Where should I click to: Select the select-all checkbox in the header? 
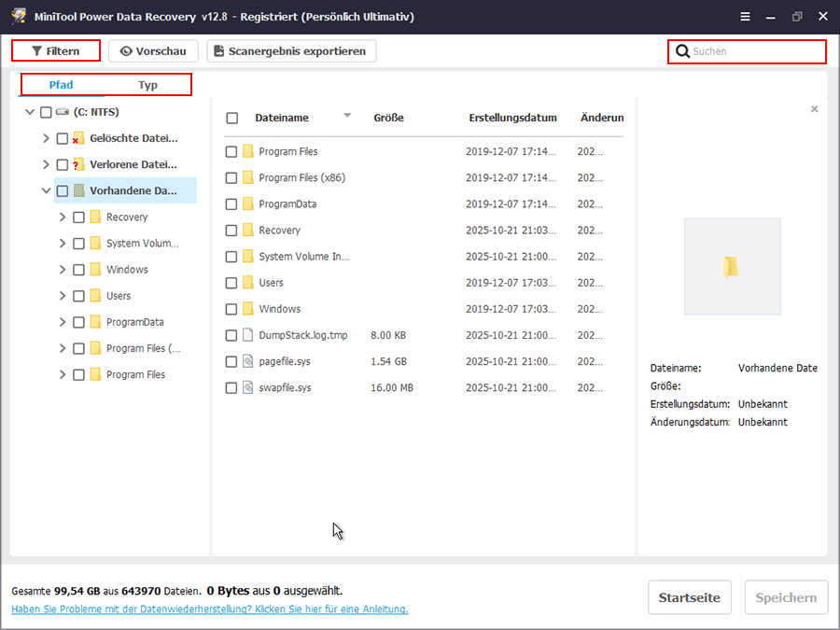click(x=233, y=118)
